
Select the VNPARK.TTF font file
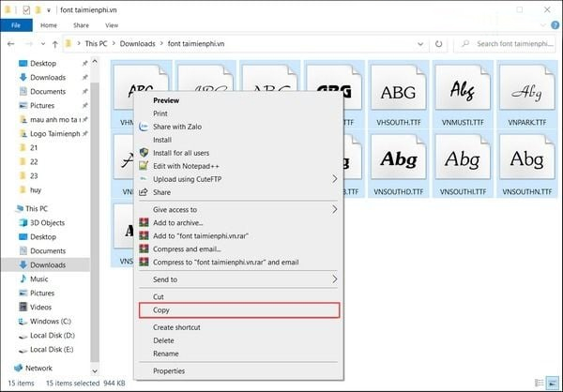coord(526,95)
